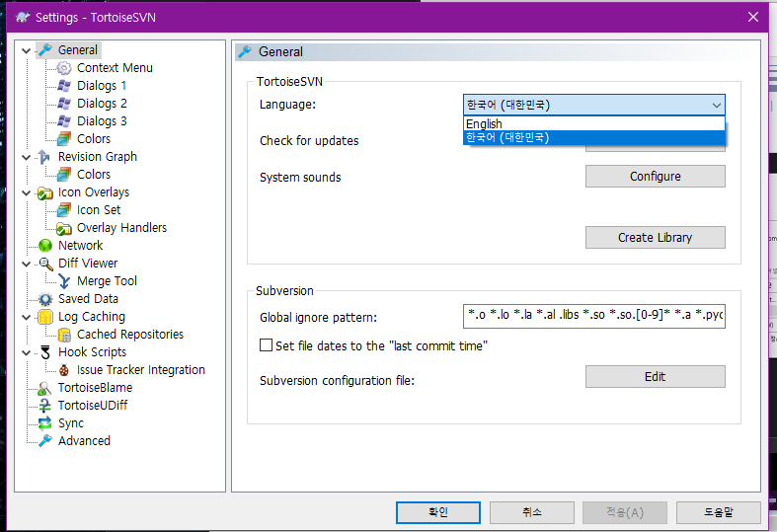Click the Dialogs 3 window icon
Viewport: 777px width, 532px height.
tap(64, 121)
